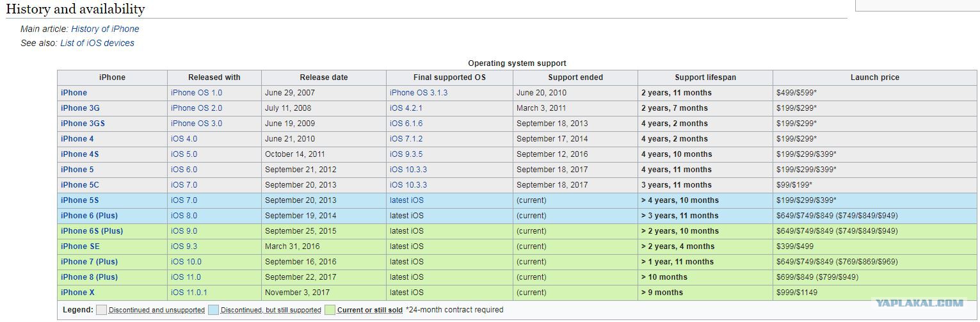Screen dimensions: 980x322
Task: Select the $999/$1149 launch price cell
Action: tap(875, 293)
